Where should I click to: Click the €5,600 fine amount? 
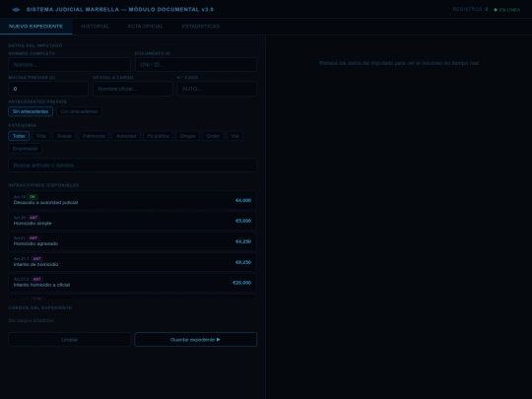coord(243,221)
